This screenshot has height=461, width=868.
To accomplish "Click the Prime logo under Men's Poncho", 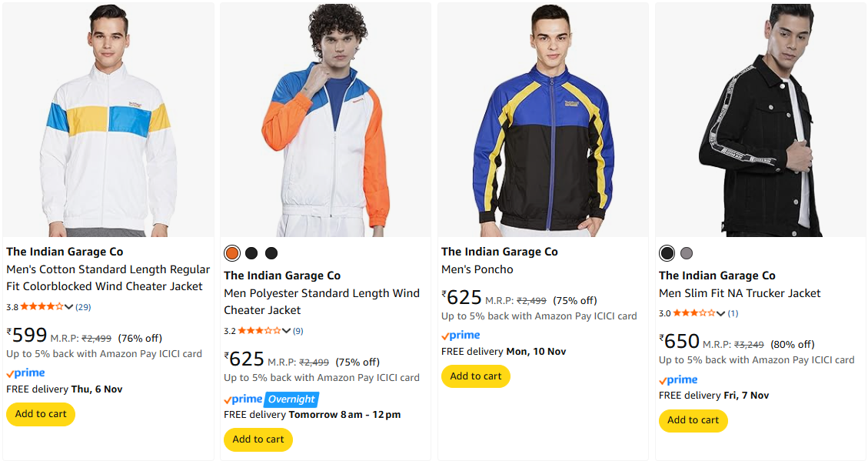I will pyautogui.click(x=461, y=336).
